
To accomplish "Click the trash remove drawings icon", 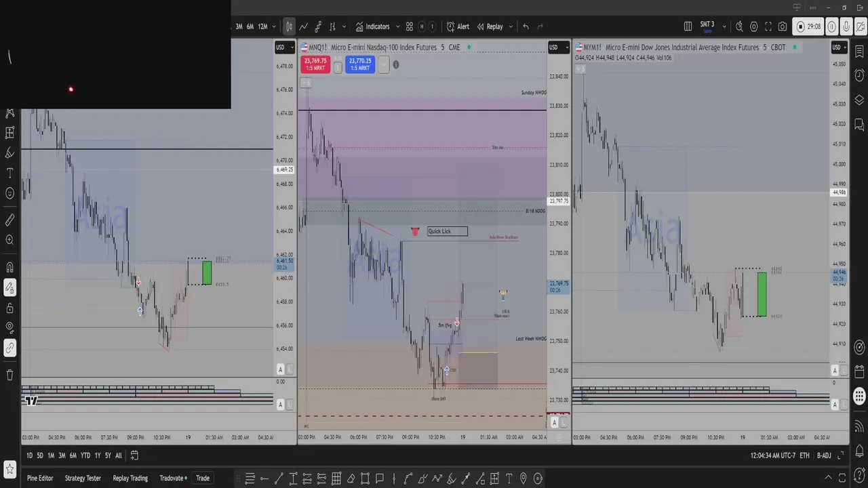I will click(x=9, y=375).
